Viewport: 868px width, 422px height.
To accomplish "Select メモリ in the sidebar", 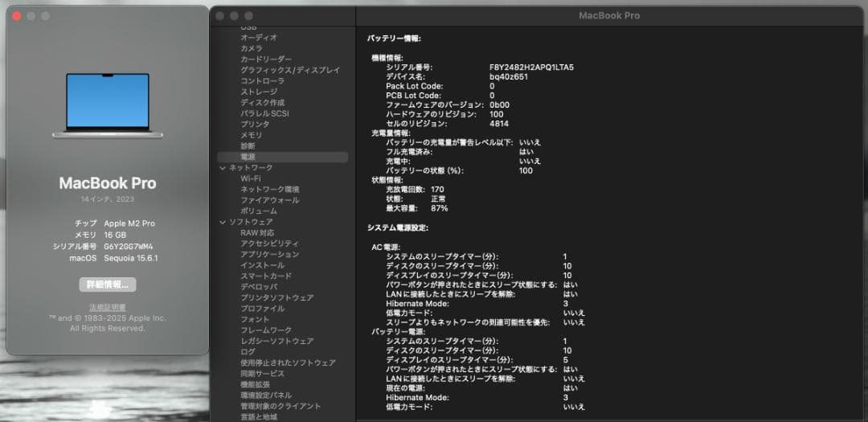I will pos(252,135).
